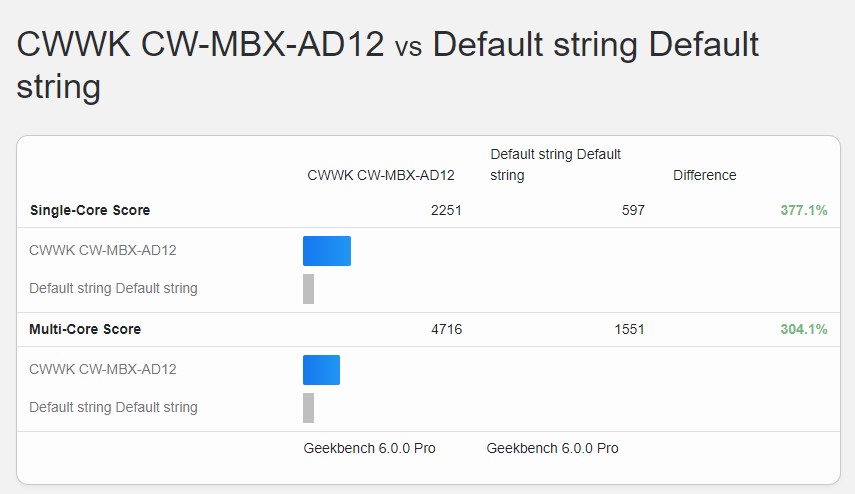Click the CWWK CW-MBX-AD12 label under Single-Core Score
Screen dimensions: 855x494
103,250
